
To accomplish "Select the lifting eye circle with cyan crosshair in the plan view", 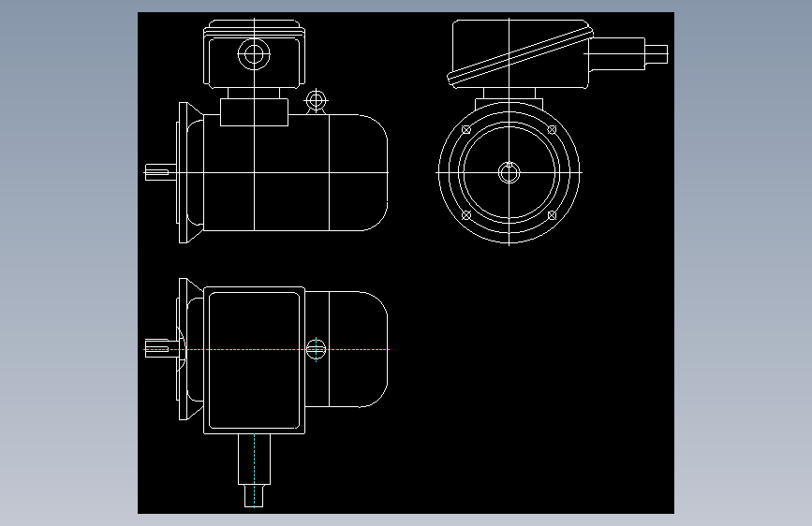I will (316, 349).
